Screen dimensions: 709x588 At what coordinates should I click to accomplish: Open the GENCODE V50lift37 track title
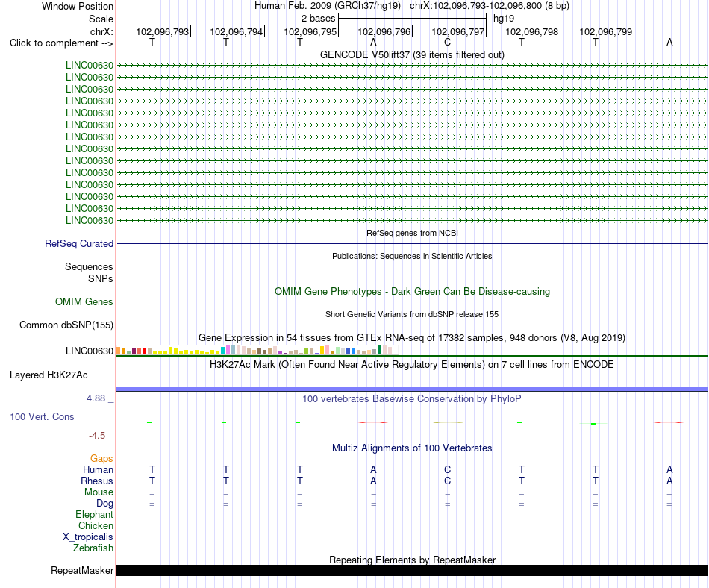point(412,54)
